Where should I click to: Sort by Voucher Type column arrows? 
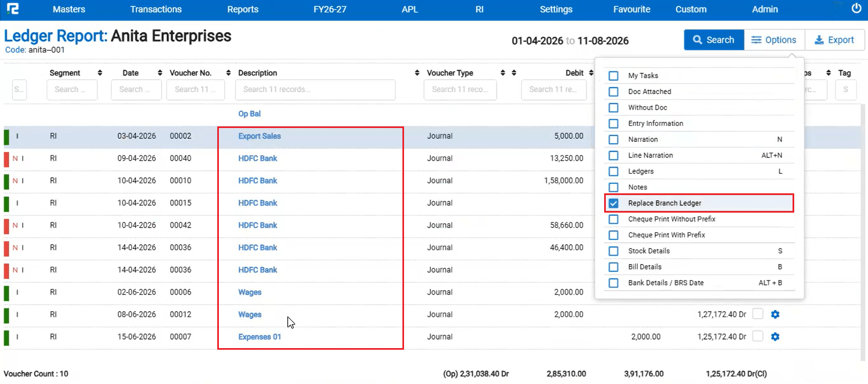pos(502,73)
